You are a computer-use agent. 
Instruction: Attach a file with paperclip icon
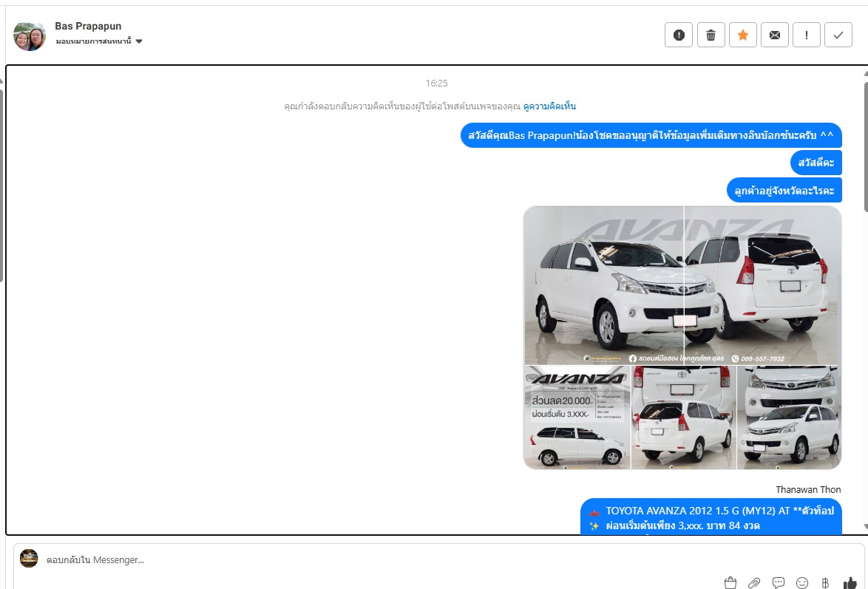tap(754, 582)
